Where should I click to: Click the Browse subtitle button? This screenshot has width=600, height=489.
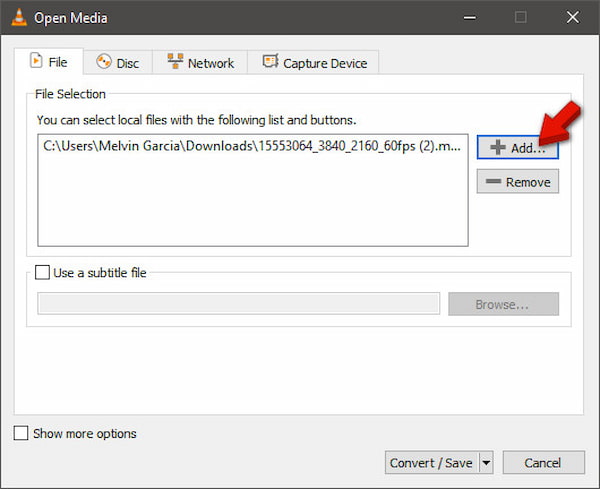tap(503, 304)
